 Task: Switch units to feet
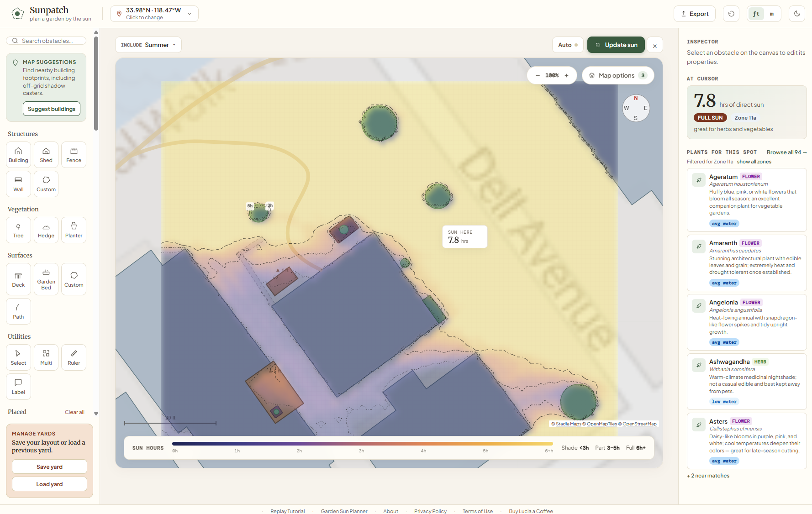(756, 14)
